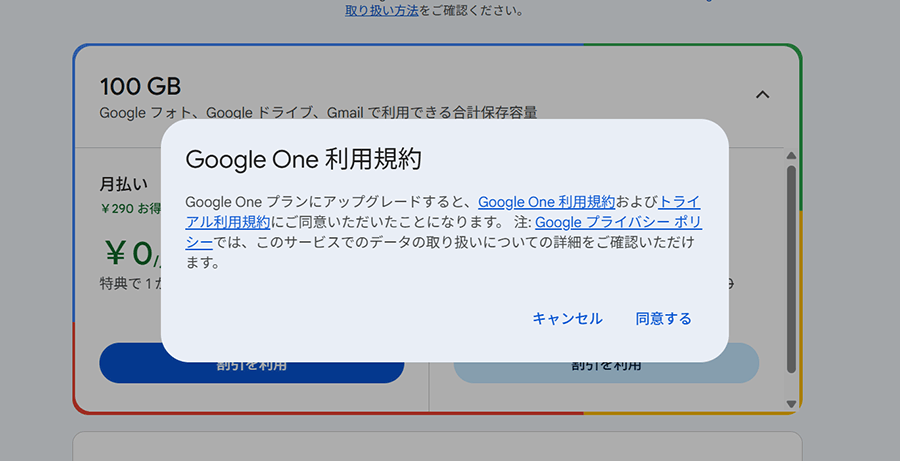Click the scrollbar up arrow

click(791, 156)
